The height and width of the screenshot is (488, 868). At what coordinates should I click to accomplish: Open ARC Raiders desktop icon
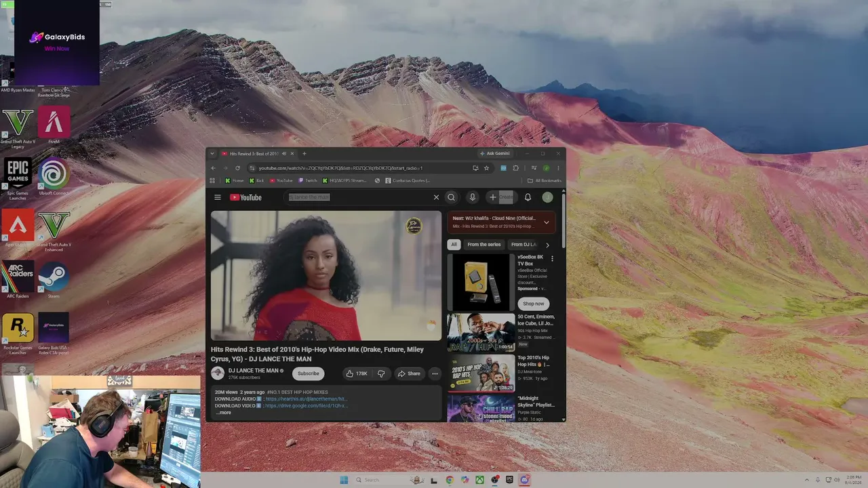tap(18, 279)
